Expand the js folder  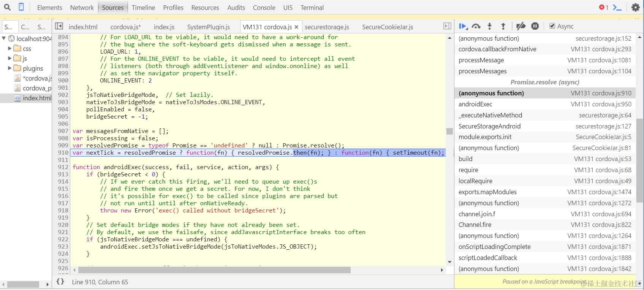coord(10,58)
